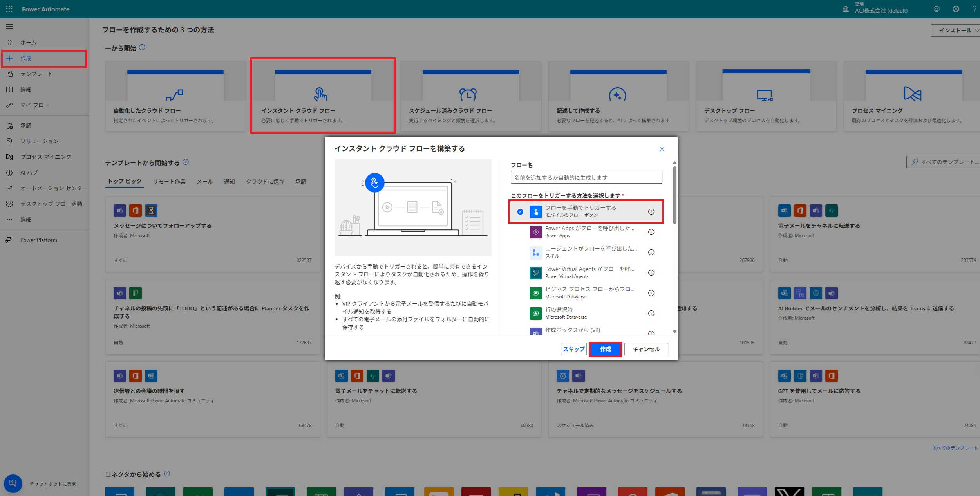Click the マイ フロー icon in sidebar
This screenshot has height=496, width=980.
click(x=9, y=105)
